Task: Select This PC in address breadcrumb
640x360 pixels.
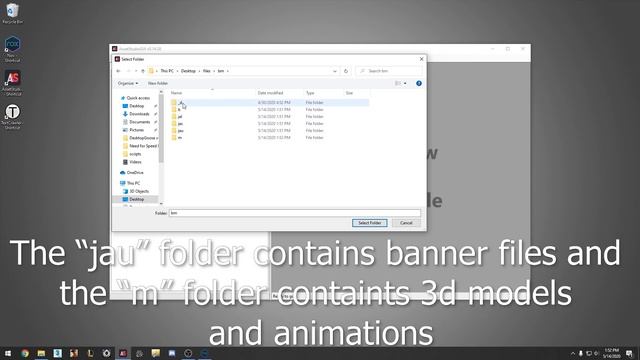Action: pos(167,71)
